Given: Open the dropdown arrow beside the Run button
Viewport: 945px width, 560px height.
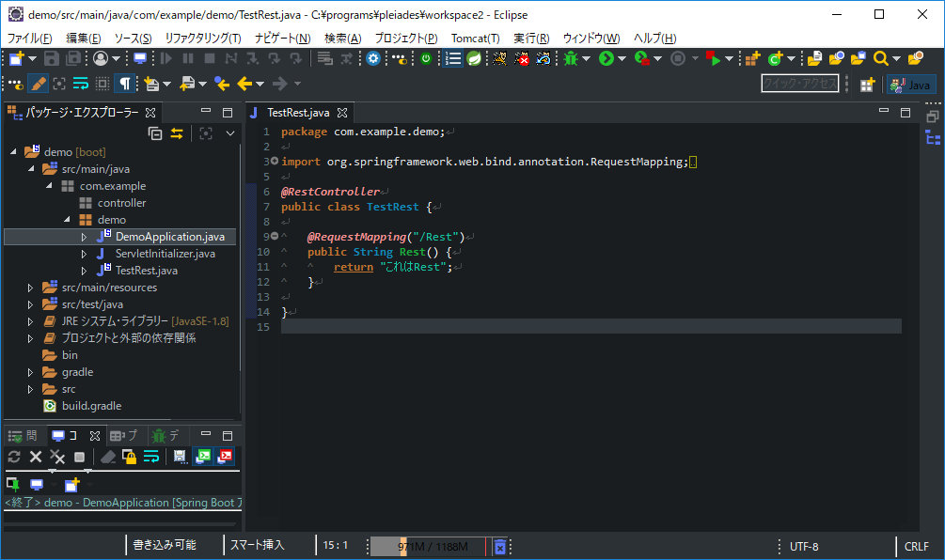Looking at the screenshot, I should coord(622,59).
